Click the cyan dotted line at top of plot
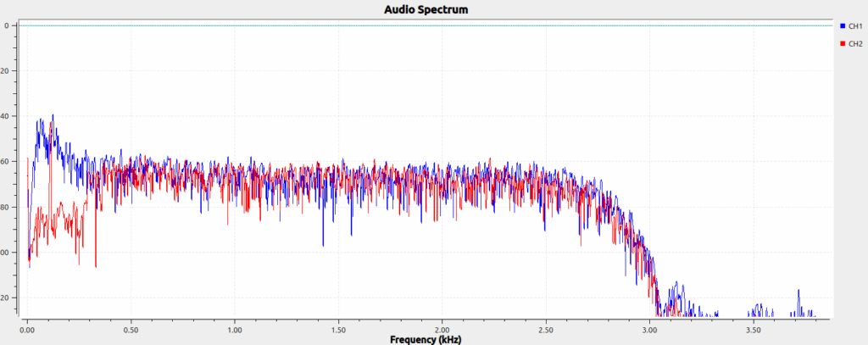868x345 pixels. (x=424, y=25)
